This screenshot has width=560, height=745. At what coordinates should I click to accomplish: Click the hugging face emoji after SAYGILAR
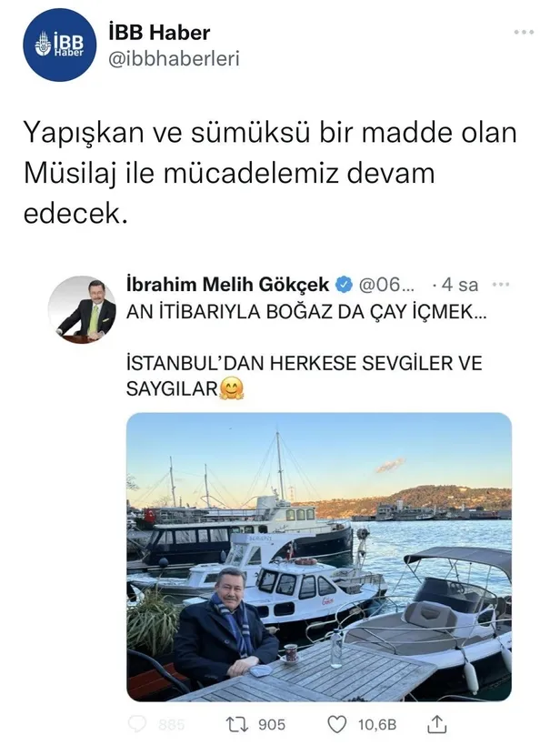(x=232, y=388)
